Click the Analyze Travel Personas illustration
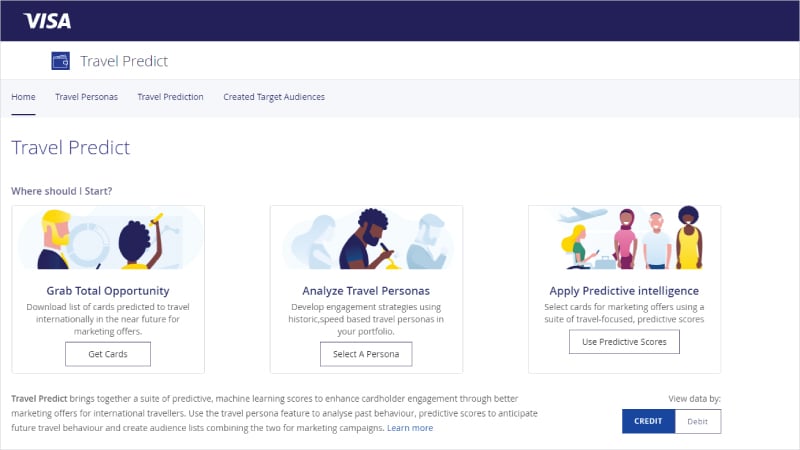This screenshot has height=450, width=800. (366, 241)
